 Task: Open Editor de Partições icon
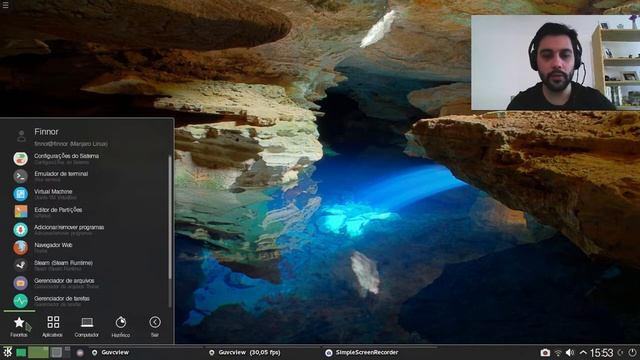tap(20, 211)
